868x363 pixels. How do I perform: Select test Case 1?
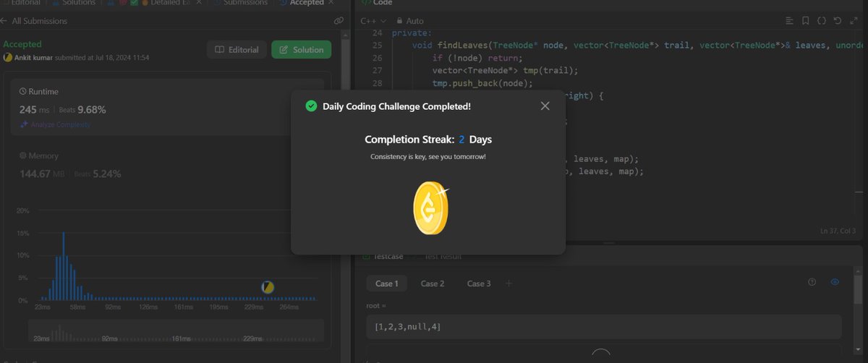tap(387, 283)
